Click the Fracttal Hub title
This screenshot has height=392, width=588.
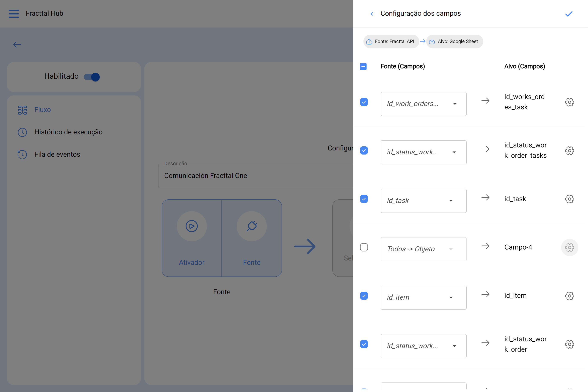pos(44,14)
